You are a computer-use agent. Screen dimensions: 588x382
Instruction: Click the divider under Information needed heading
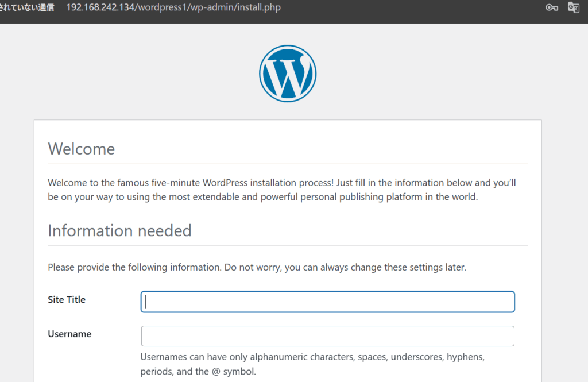287,245
